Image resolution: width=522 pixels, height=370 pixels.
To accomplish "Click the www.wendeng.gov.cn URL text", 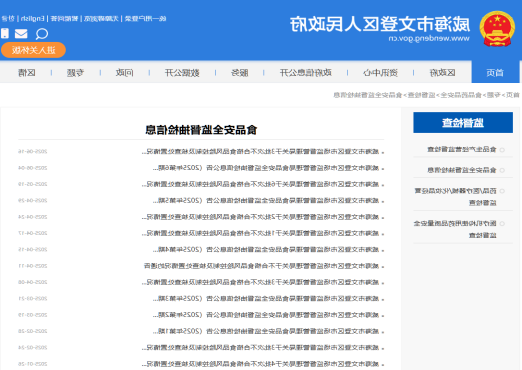I will (x=429, y=39).
